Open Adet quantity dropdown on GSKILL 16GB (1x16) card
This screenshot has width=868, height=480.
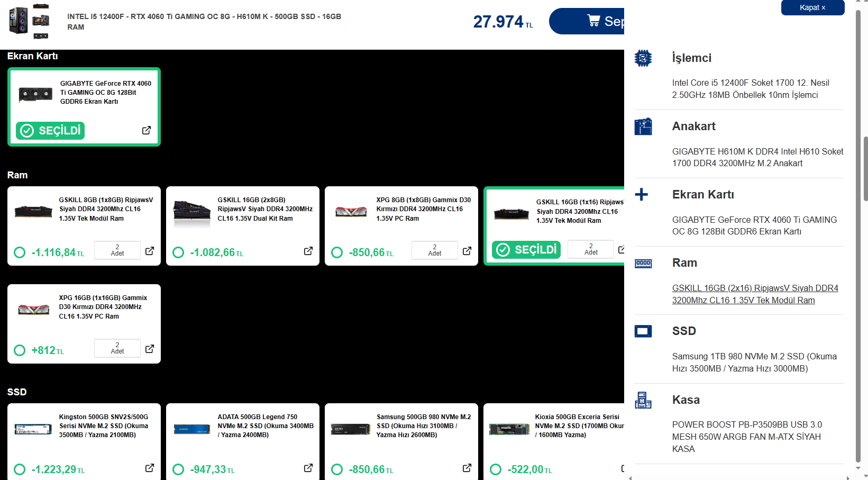(x=591, y=249)
